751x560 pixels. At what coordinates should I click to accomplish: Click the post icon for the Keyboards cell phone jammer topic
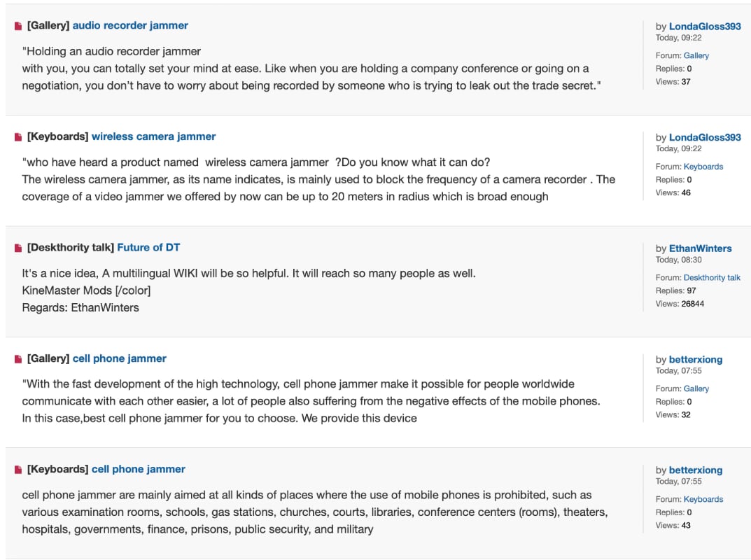tap(17, 468)
